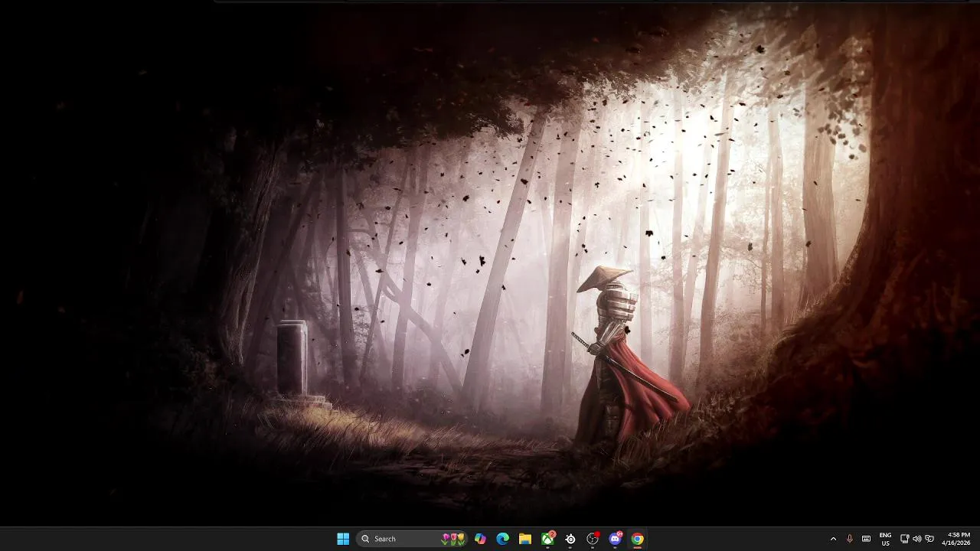Click the microphone in-use tray icon
Screen dimensions: 980x551
point(850,539)
